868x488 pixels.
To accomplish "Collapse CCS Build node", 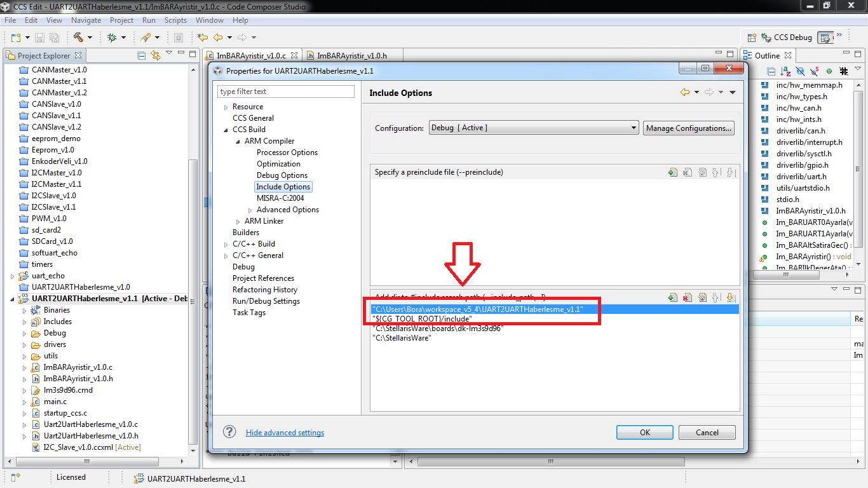I will click(226, 130).
